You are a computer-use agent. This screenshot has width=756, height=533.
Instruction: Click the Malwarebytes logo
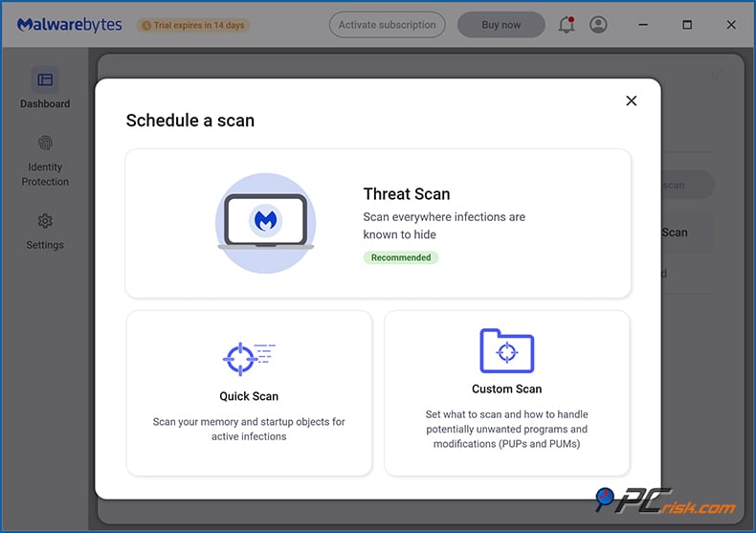70,25
